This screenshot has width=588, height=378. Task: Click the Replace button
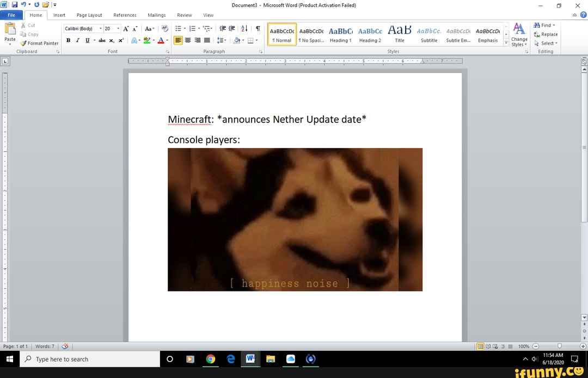click(546, 34)
